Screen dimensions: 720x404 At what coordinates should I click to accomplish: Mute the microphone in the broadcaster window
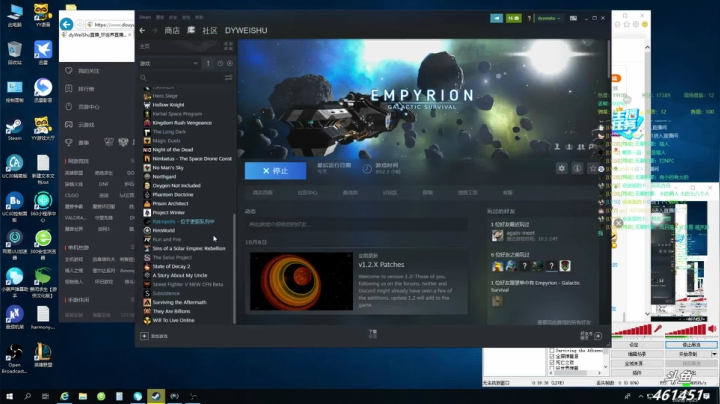pos(658,329)
